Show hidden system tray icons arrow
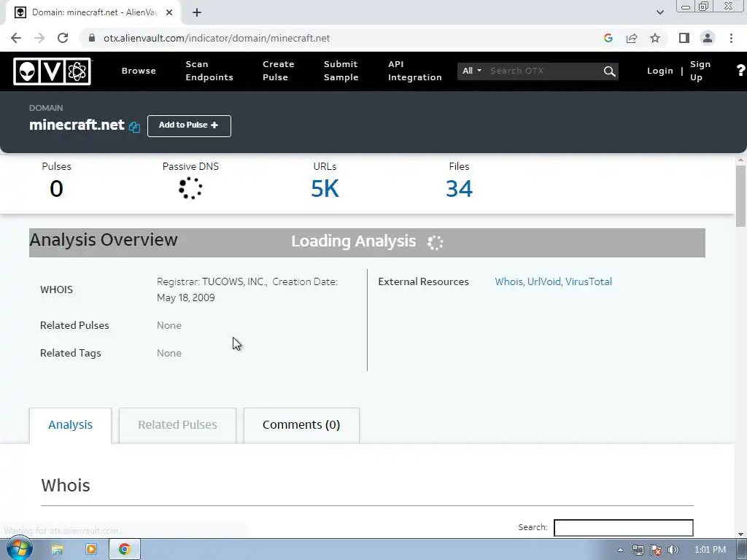Screen dimensions: 747x560 pos(620,550)
